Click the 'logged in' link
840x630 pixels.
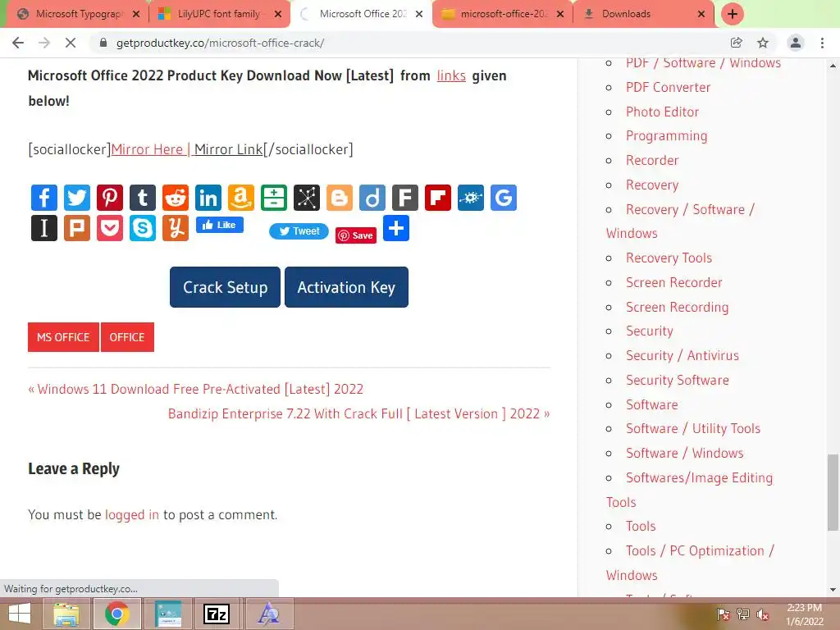[x=132, y=515]
